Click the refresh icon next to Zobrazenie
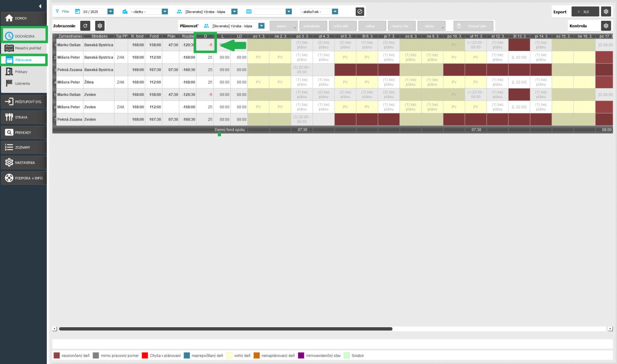The image size is (617, 364). coord(85,26)
